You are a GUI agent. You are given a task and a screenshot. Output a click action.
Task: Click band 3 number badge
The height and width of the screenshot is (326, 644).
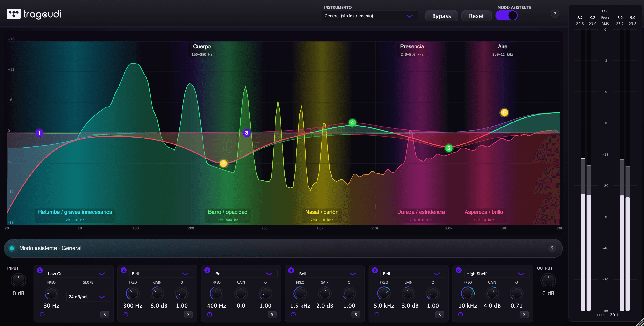pyautogui.click(x=207, y=270)
